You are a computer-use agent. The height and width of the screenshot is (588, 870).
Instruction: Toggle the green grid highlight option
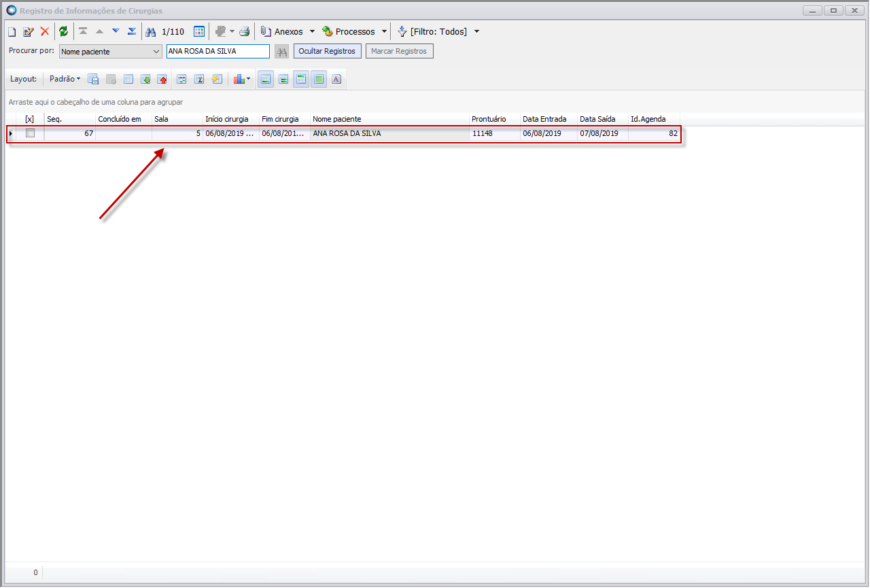(x=319, y=79)
